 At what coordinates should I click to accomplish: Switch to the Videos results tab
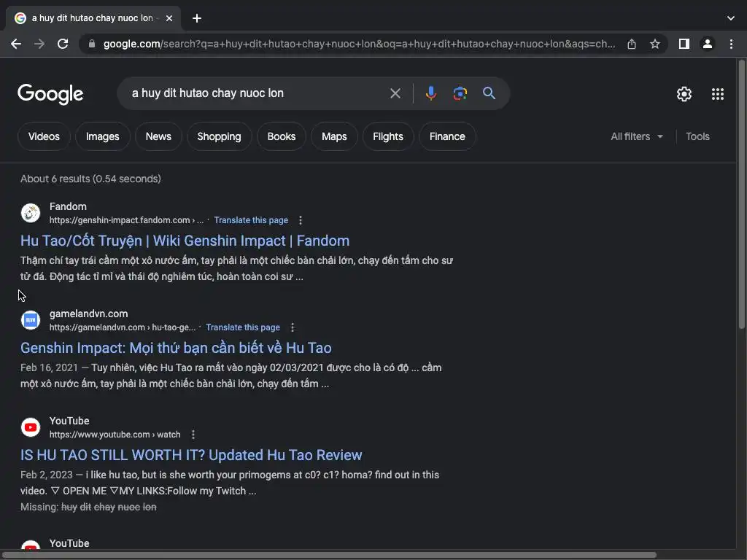click(44, 136)
